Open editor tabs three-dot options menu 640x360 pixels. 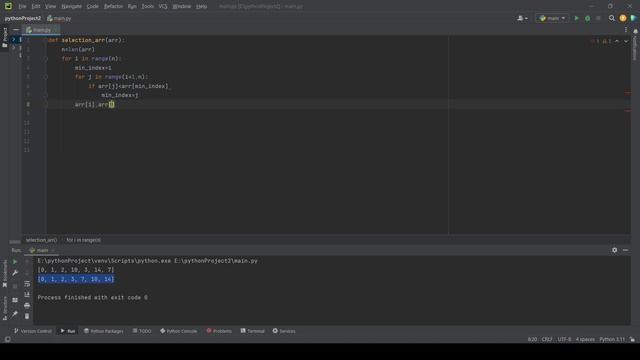point(626,30)
